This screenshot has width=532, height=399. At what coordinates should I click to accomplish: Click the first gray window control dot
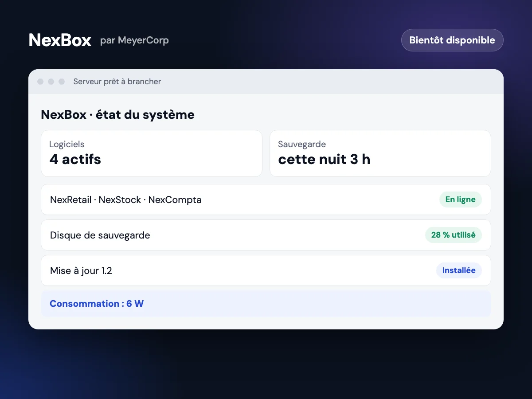[40, 82]
